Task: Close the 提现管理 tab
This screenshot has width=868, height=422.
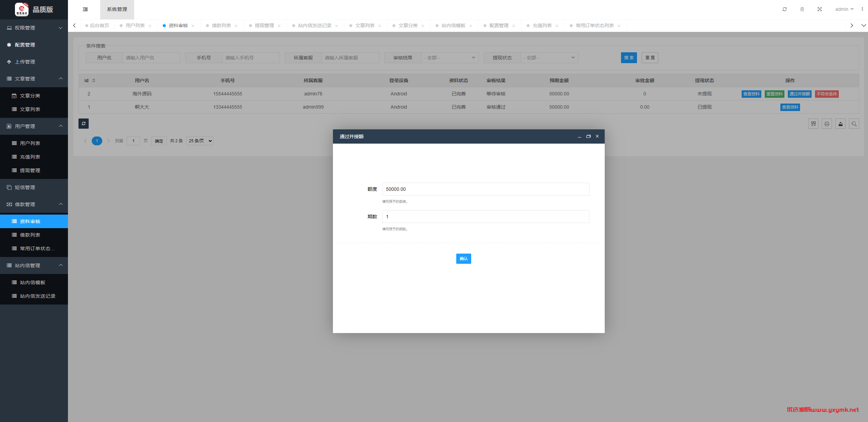Action: (x=279, y=26)
